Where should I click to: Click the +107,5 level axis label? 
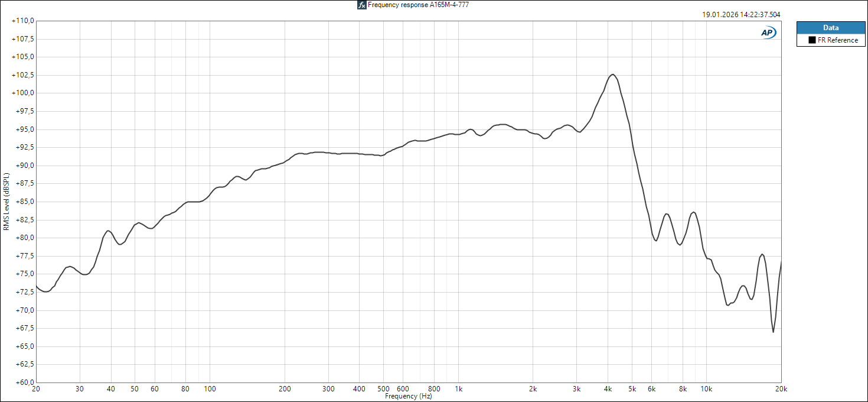tap(23, 39)
